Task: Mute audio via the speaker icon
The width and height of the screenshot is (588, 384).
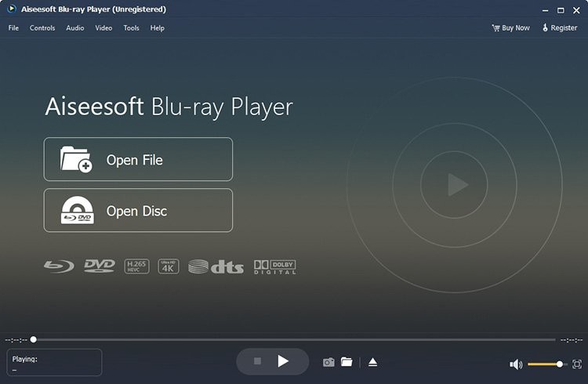Action: (x=515, y=364)
